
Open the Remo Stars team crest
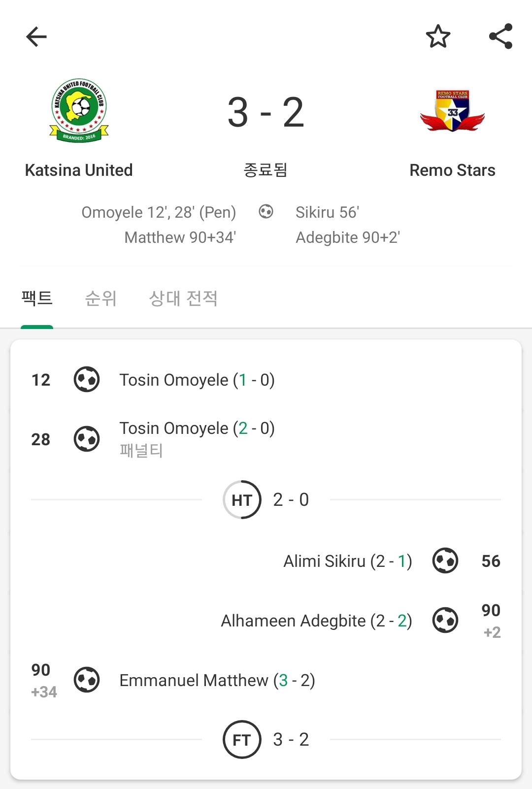coord(452,111)
